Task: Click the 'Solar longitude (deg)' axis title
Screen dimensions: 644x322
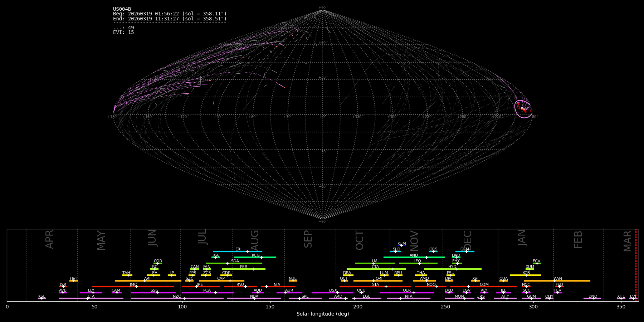Action: click(x=323, y=314)
